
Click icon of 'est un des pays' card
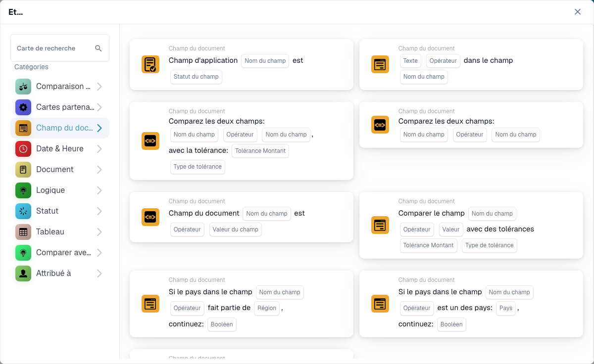380,304
